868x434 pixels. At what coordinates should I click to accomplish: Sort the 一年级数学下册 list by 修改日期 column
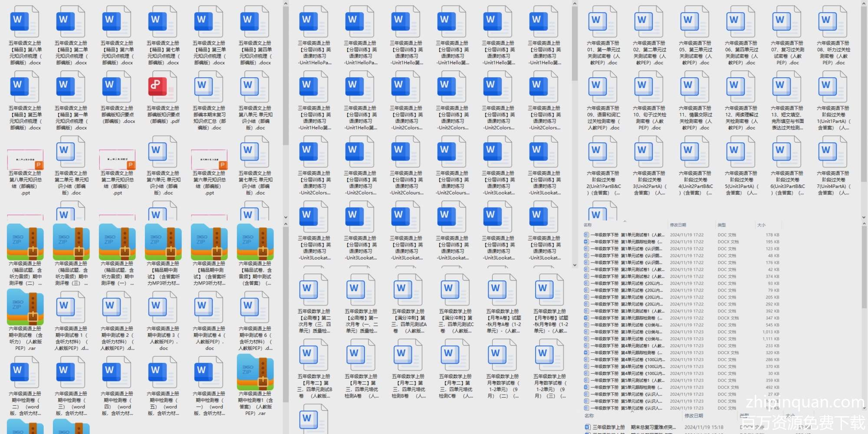pyautogui.click(x=678, y=225)
